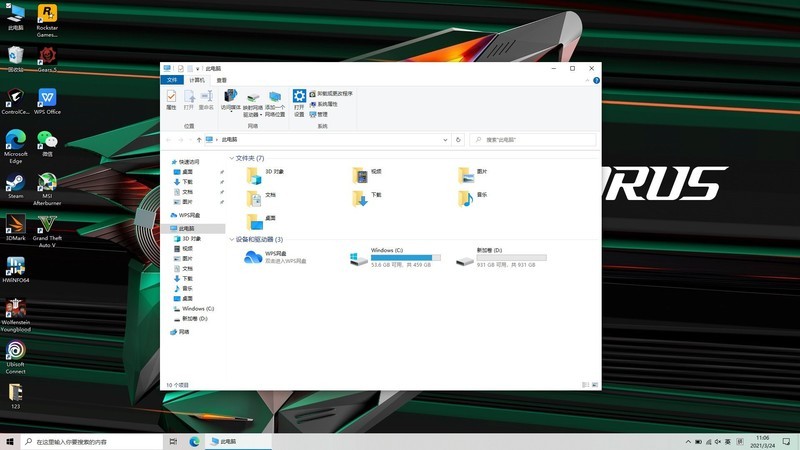Open the address bar history dropdown

[x=445, y=140]
